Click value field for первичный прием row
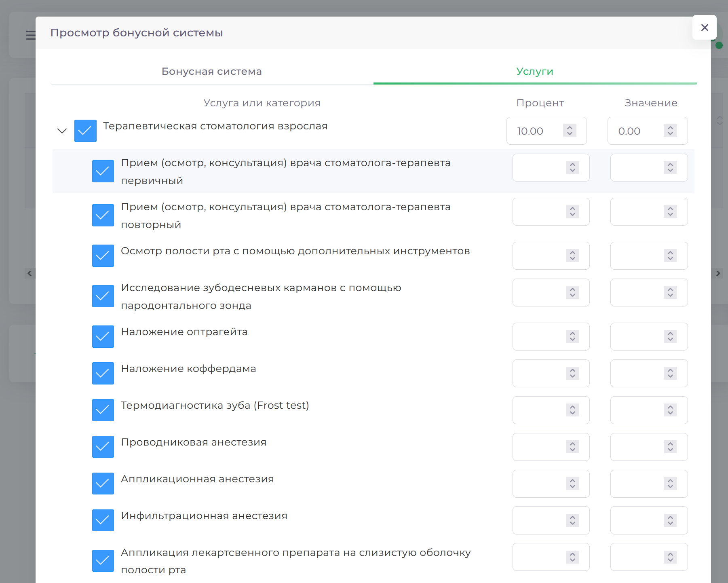The width and height of the screenshot is (728, 583). pyautogui.click(x=649, y=168)
